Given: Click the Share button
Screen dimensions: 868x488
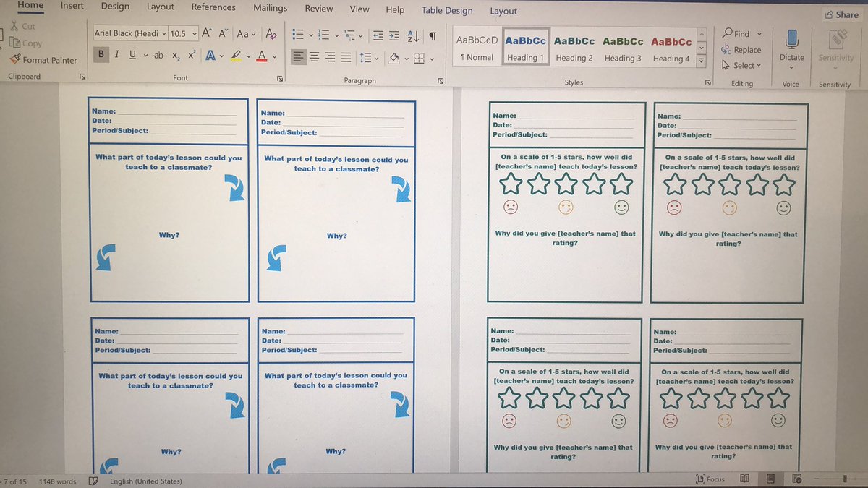Looking at the screenshot, I should (x=842, y=14).
